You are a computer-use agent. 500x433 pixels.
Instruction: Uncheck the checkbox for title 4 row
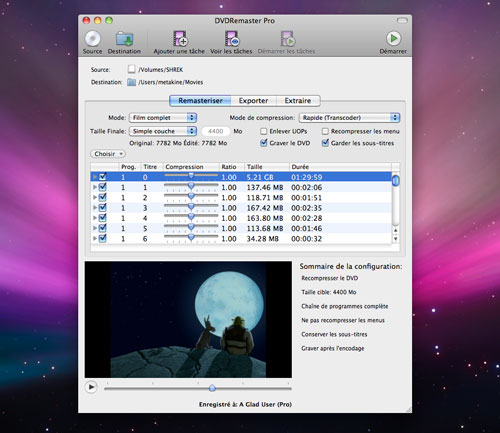tap(103, 218)
